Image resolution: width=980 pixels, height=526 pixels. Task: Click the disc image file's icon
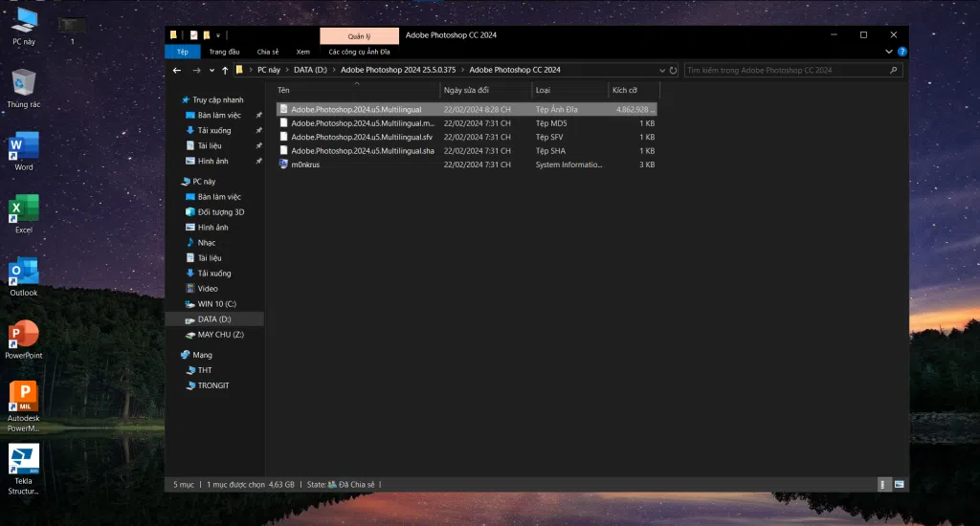[283, 109]
